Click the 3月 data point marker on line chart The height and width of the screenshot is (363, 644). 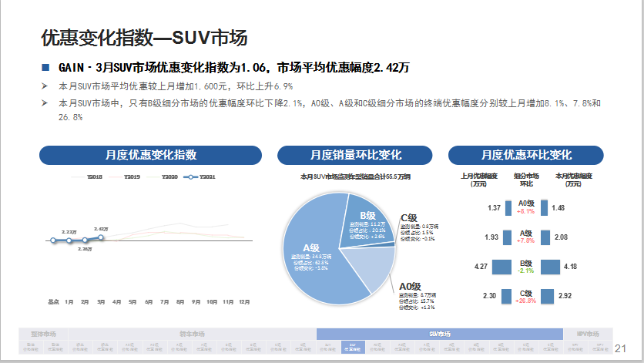click(x=101, y=237)
